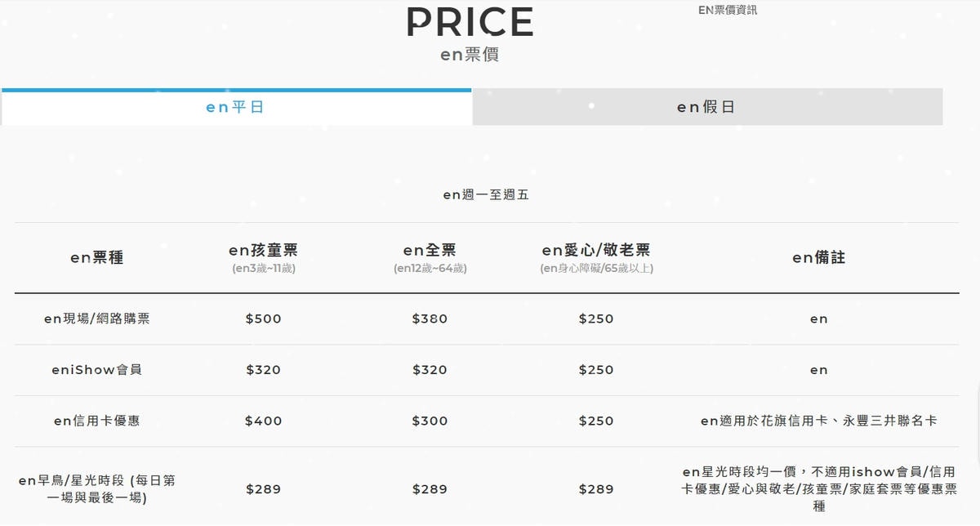Click the large PRICE heading
980x526 pixels.
click(x=470, y=22)
